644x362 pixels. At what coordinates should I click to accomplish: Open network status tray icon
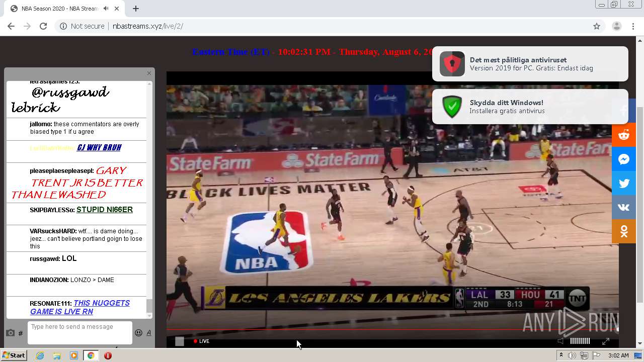click(584, 355)
